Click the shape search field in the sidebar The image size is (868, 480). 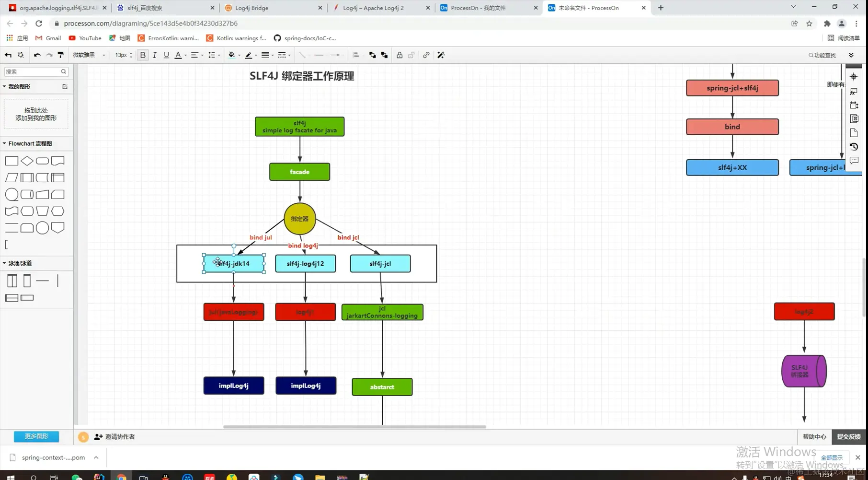(36, 71)
